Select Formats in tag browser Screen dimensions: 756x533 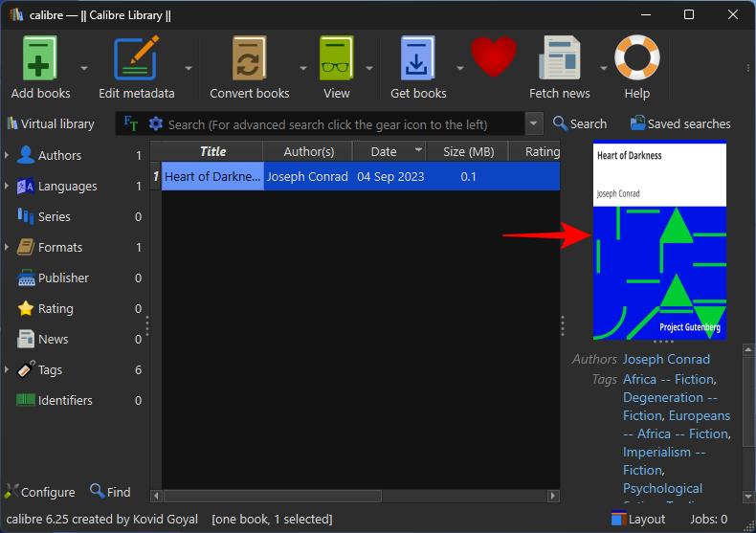pyautogui.click(x=60, y=248)
